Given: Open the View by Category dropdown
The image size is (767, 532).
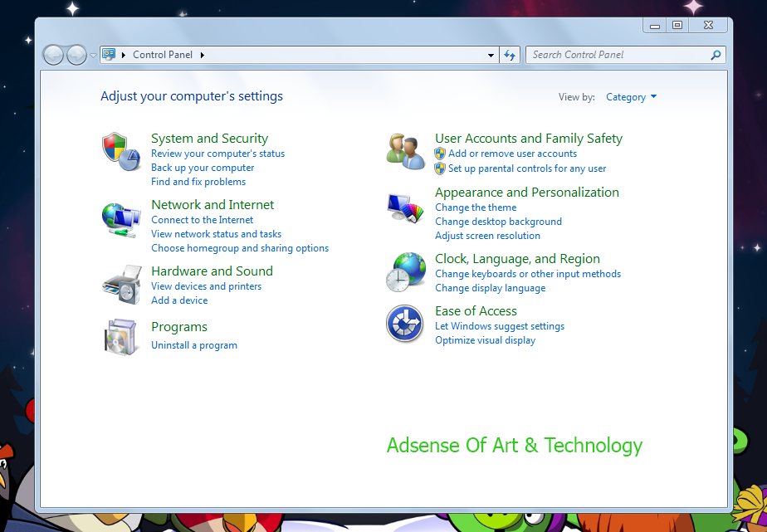Looking at the screenshot, I should [x=631, y=97].
